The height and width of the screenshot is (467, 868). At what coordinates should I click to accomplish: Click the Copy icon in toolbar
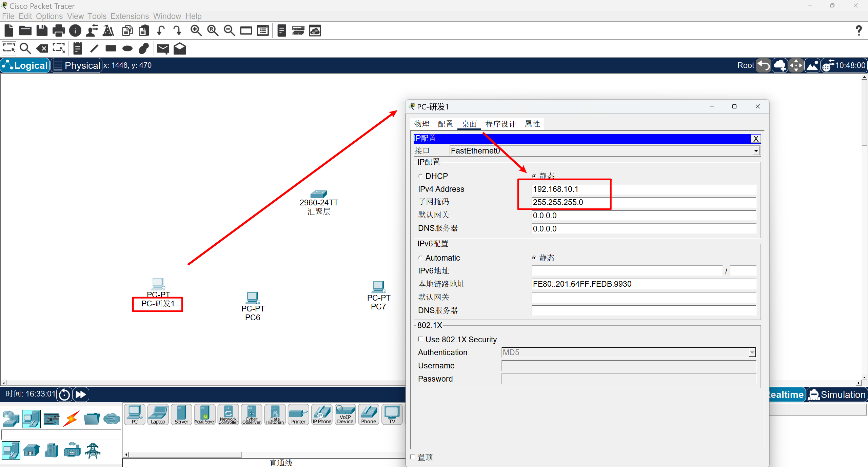[x=127, y=31]
